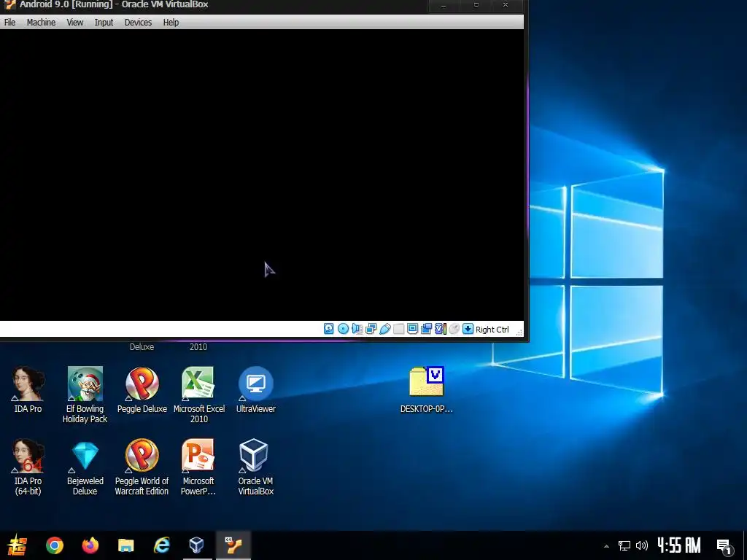
Task: Select the Oracle VM VirtualBox desktop shortcut
Action: [x=256, y=467]
